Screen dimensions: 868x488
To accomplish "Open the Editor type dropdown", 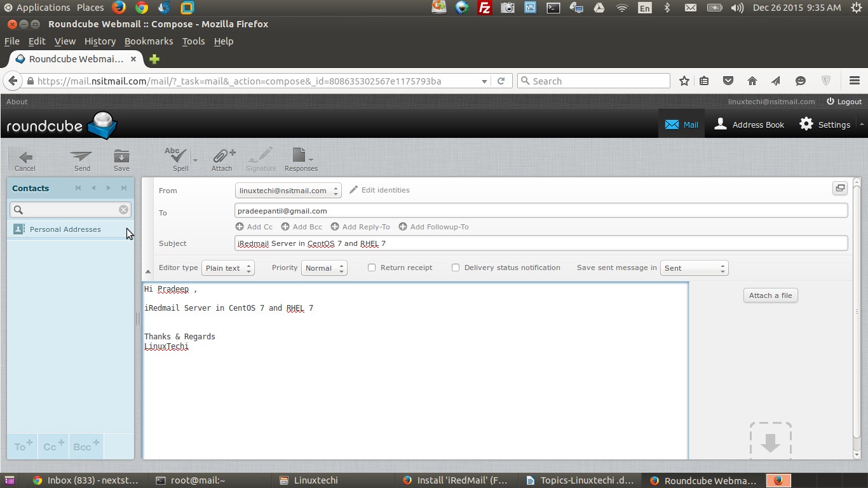I will click(227, 268).
